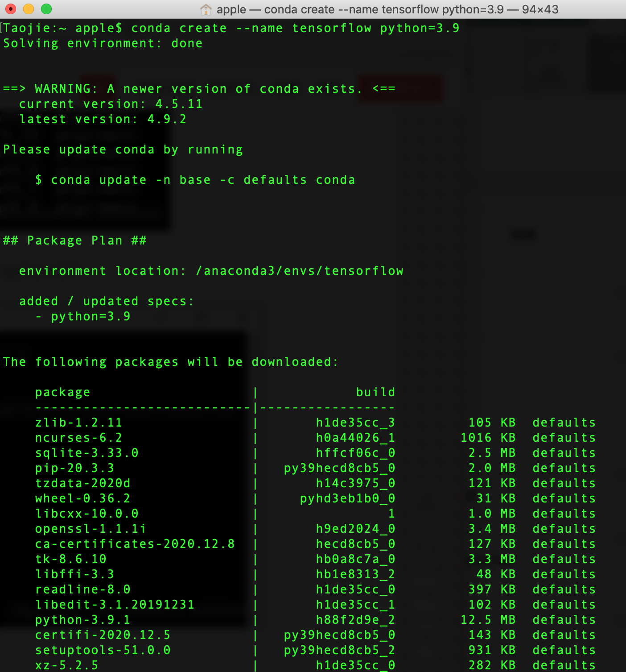The height and width of the screenshot is (672, 626).
Task: Click package name wheel-0.36.2
Action: 83,498
